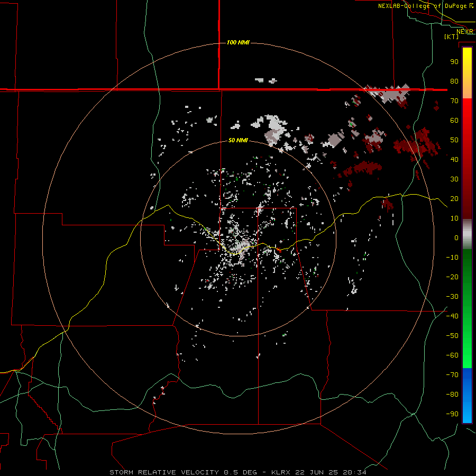The height and width of the screenshot is (476, 476).
Task: Click the 10 knot label on the scale
Action: (x=454, y=218)
